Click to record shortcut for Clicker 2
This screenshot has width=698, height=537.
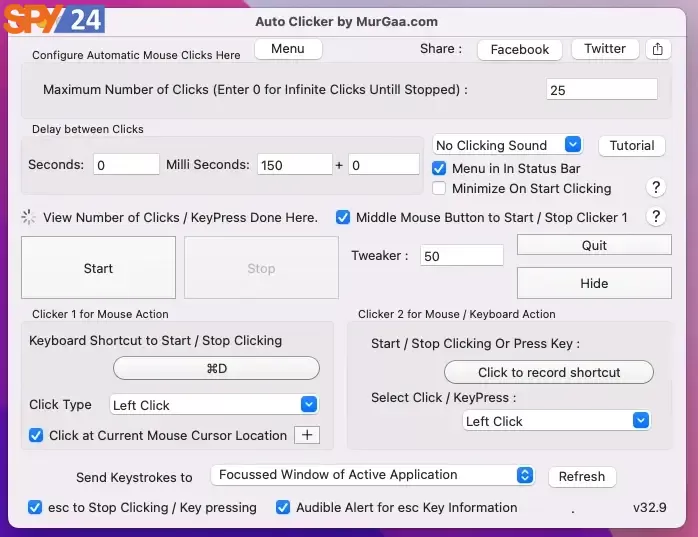pyautogui.click(x=549, y=372)
